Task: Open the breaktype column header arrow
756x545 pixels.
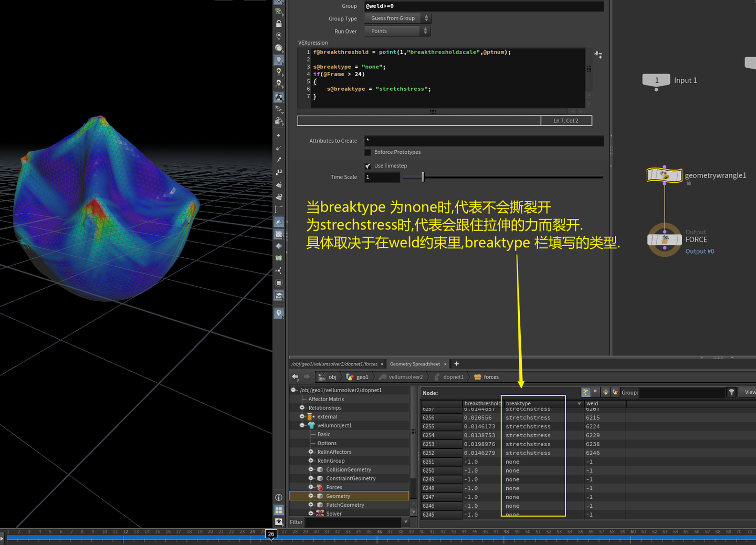Action: [x=579, y=404]
